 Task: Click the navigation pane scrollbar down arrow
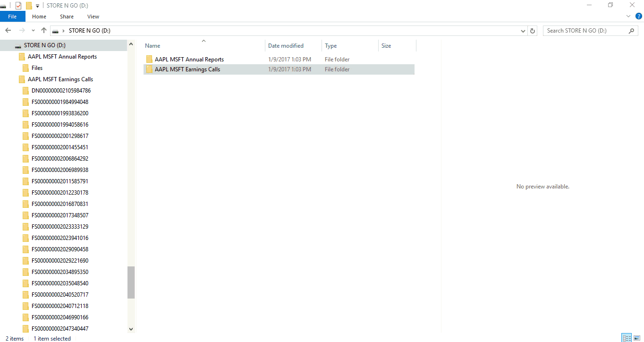click(131, 329)
